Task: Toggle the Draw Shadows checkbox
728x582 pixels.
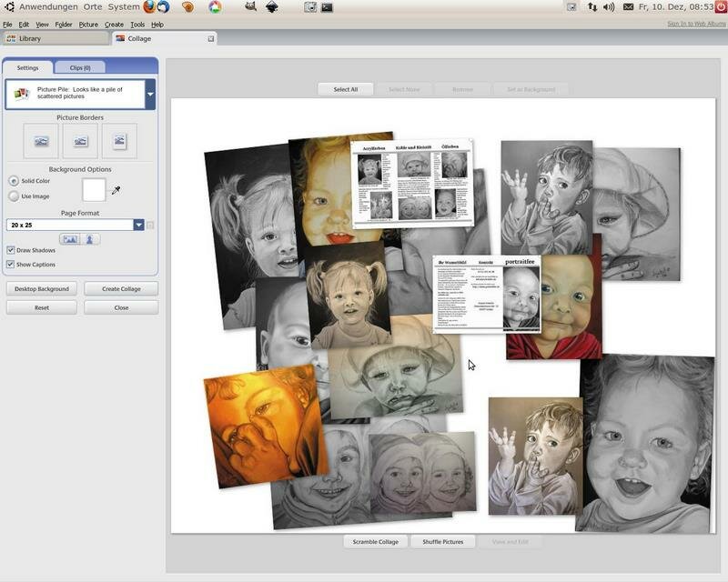Action: tap(10, 250)
